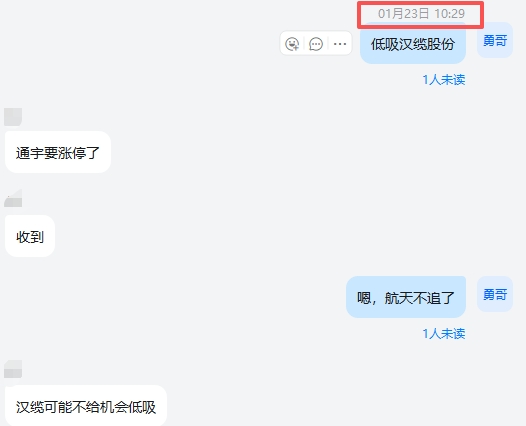The image size is (526, 426).
Task: Click the separator before the more-options dots
Action: click(328, 44)
